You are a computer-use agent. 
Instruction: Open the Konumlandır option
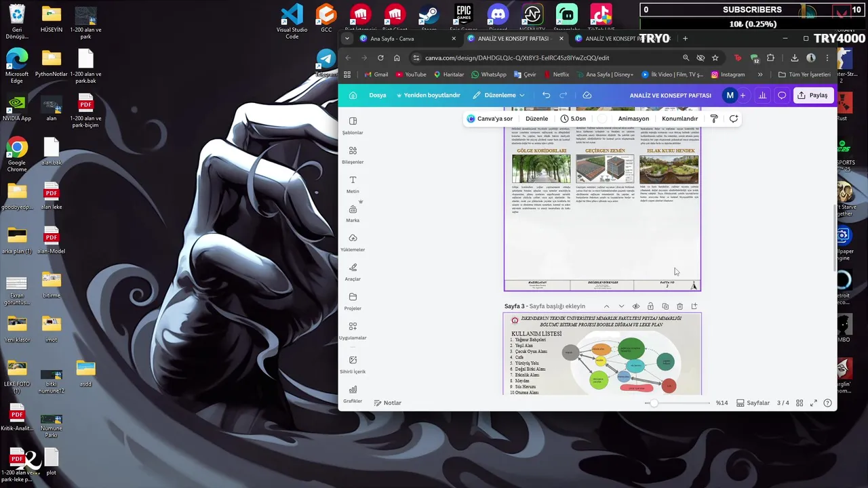coord(679,119)
